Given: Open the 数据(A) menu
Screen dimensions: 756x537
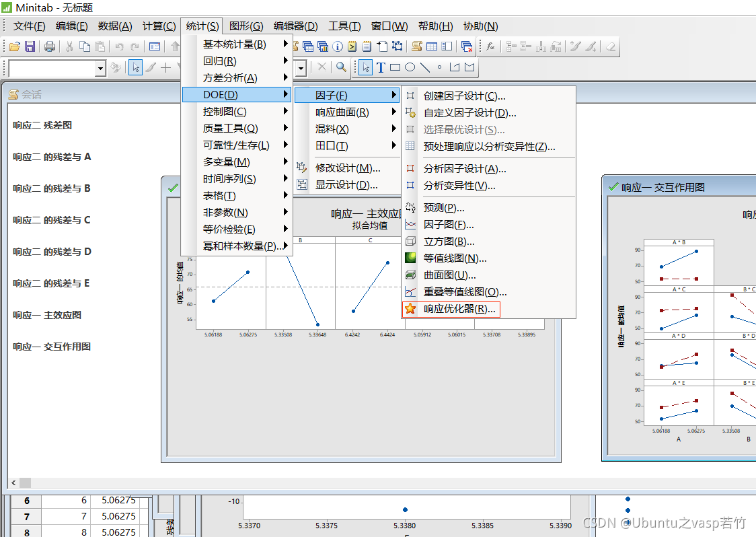Looking at the screenshot, I should 115,26.
